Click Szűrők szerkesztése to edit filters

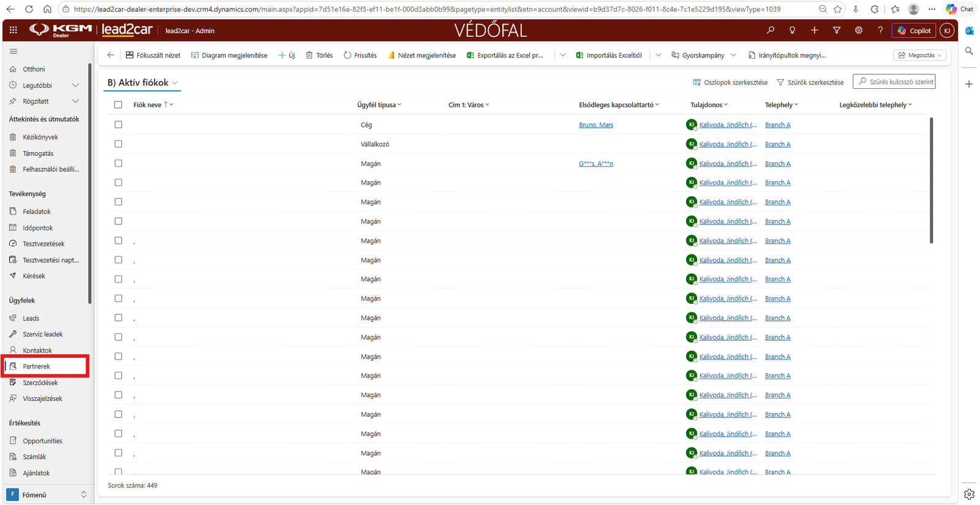coord(810,82)
